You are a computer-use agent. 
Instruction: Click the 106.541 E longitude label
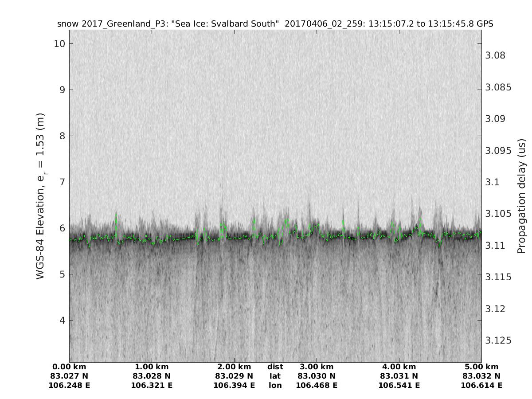click(x=399, y=386)
